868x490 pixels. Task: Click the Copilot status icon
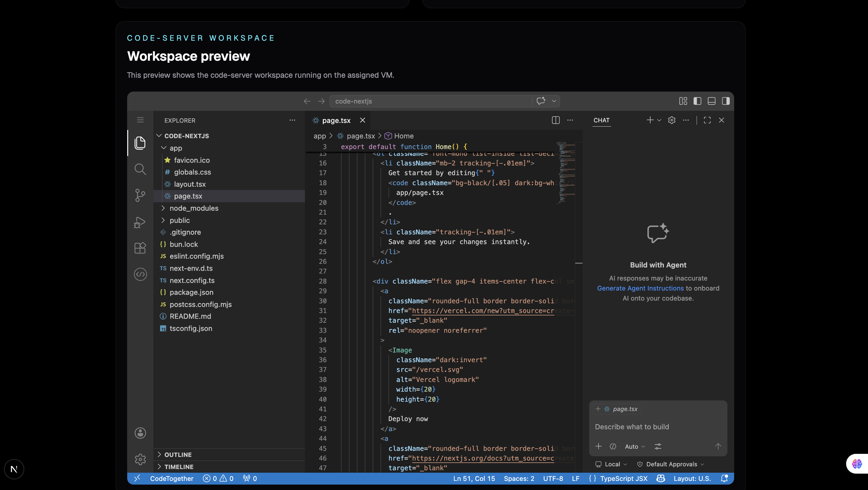click(x=661, y=478)
